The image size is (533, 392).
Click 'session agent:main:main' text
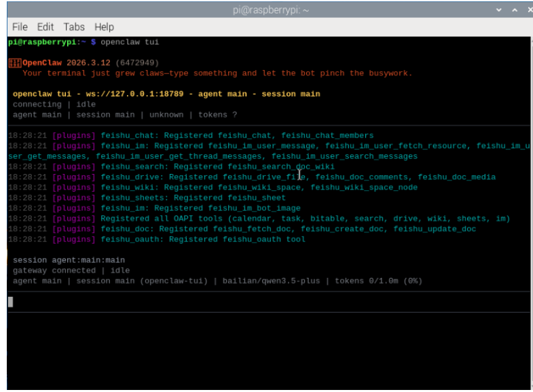click(69, 260)
